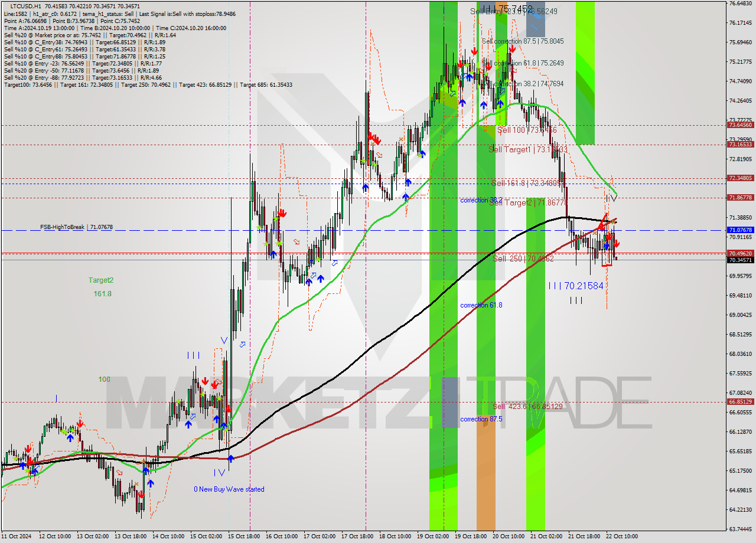Click the 'FSB-HighToBreak | 71.07678' label
756x543 pixels.
pyautogui.click(x=76, y=227)
